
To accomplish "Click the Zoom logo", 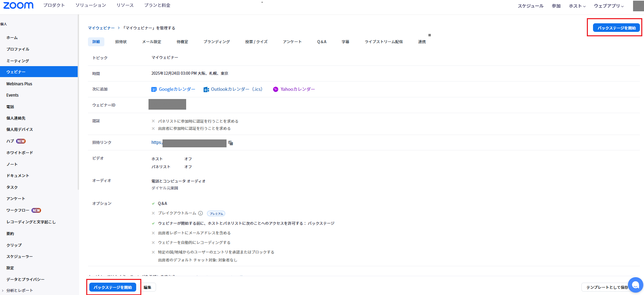I will [18, 5].
